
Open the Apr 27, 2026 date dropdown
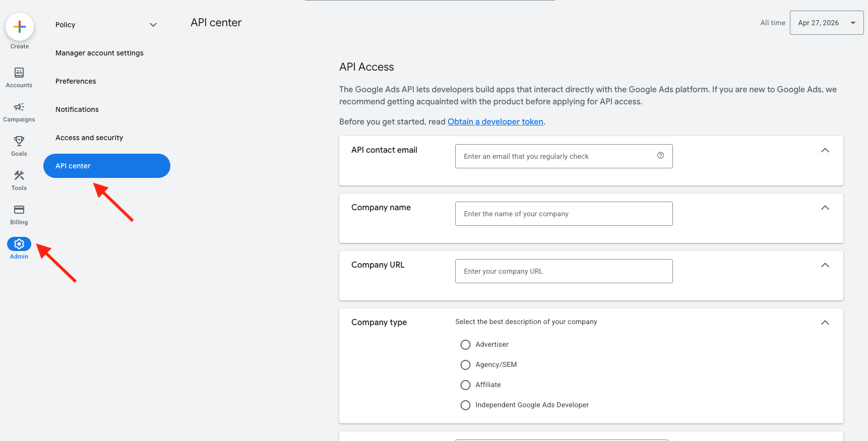point(827,23)
